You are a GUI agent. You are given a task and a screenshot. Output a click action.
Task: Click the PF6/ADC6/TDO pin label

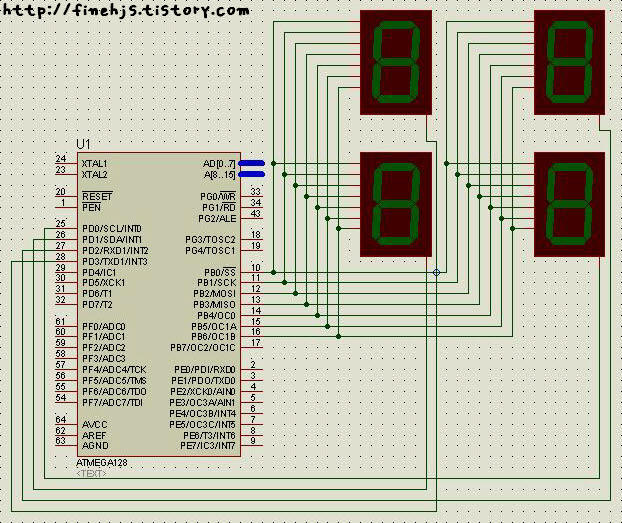click(114, 391)
